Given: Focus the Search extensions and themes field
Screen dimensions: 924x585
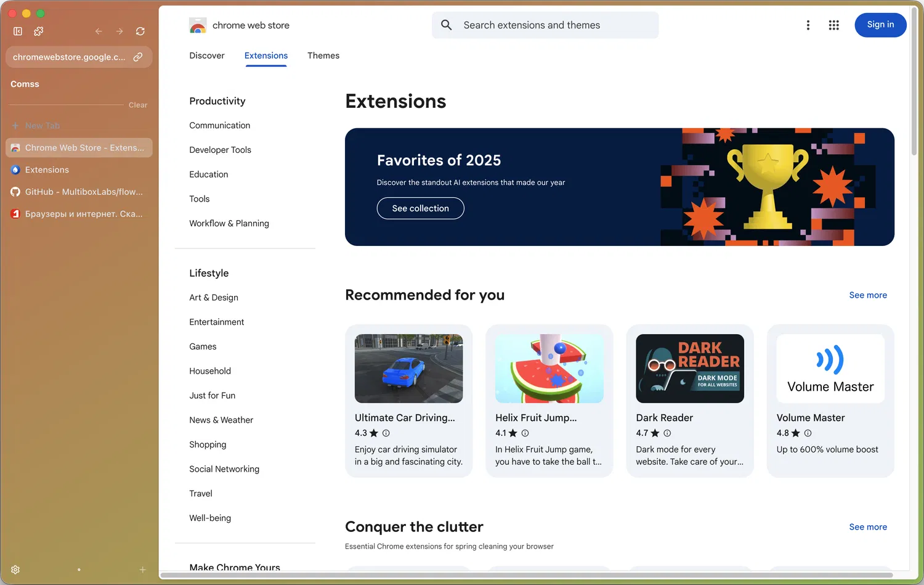Looking at the screenshot, I should (545, 25).
